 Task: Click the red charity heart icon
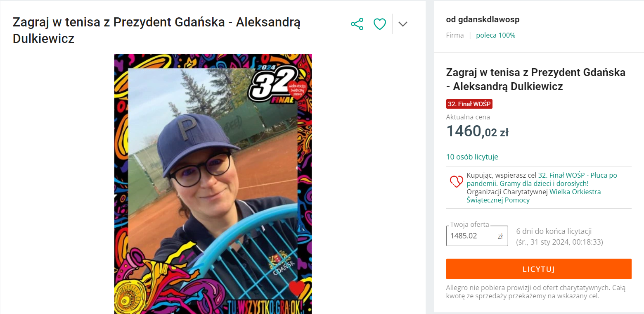tap(456, 181)
